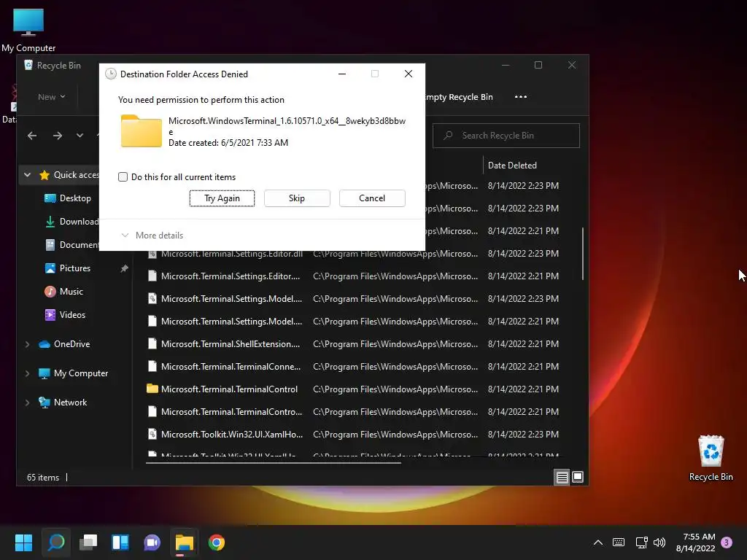Click the Recycle Bin window title icon

tap(28, 65)
